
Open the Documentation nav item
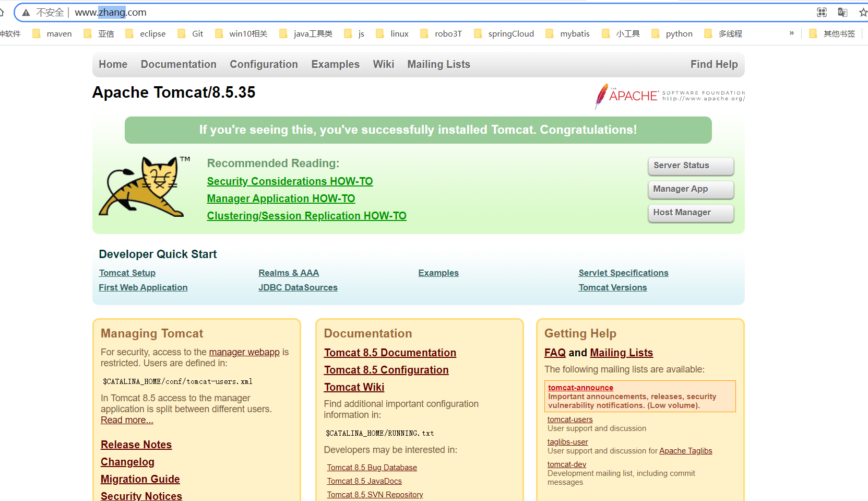179,64
